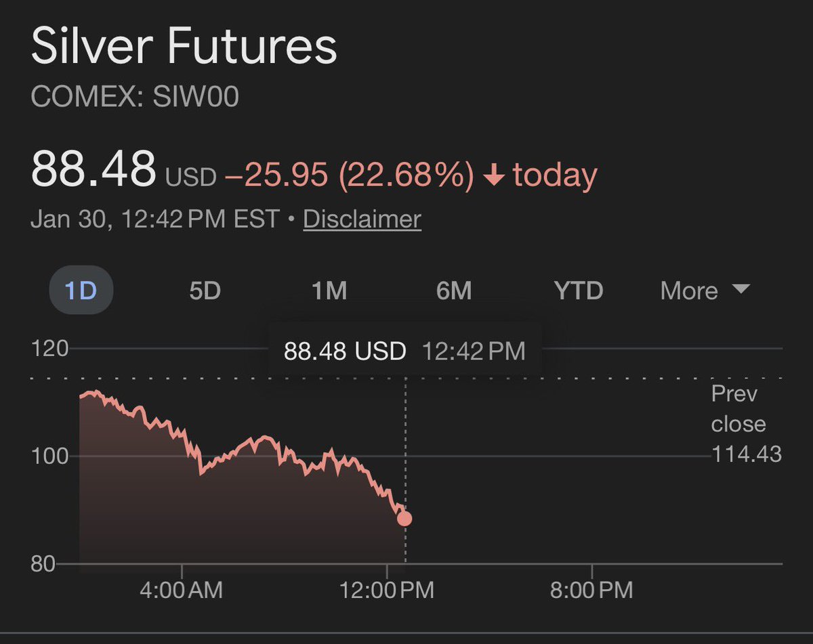813x644 pixels.
Task: Click the COMEX: SIW00 ticker label
Action: pos(135,98)
